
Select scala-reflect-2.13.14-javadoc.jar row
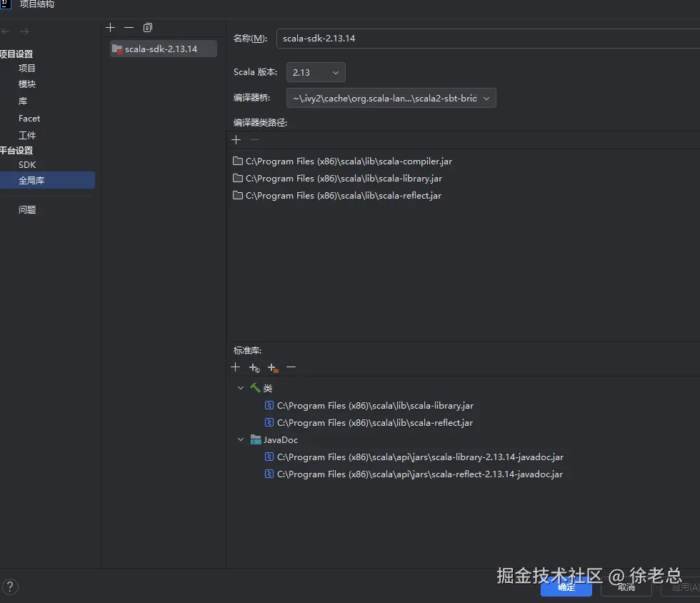pos(414,474)
